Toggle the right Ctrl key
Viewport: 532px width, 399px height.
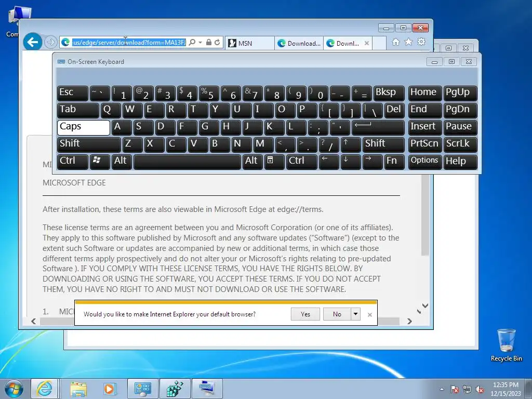point(302,162)
